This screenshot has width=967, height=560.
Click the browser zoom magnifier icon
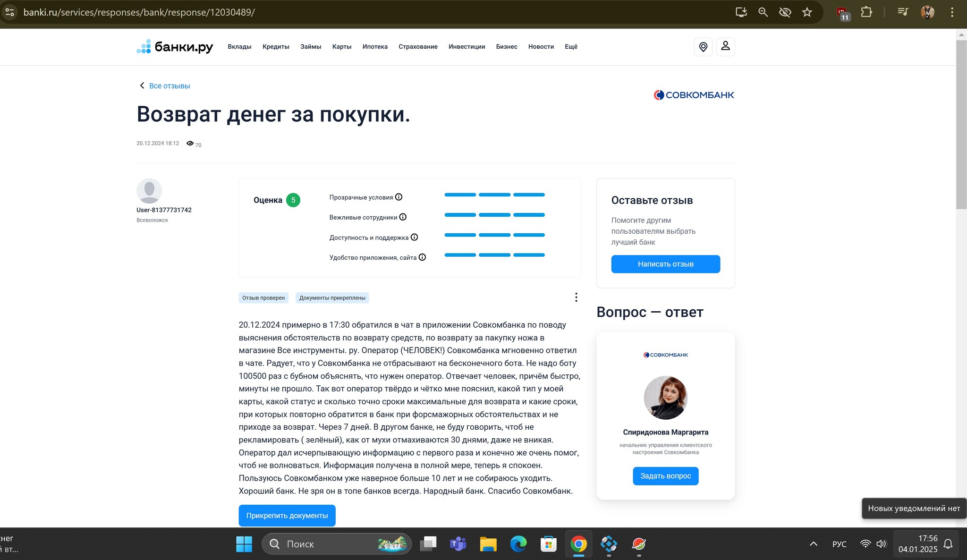tap(763, 12)
